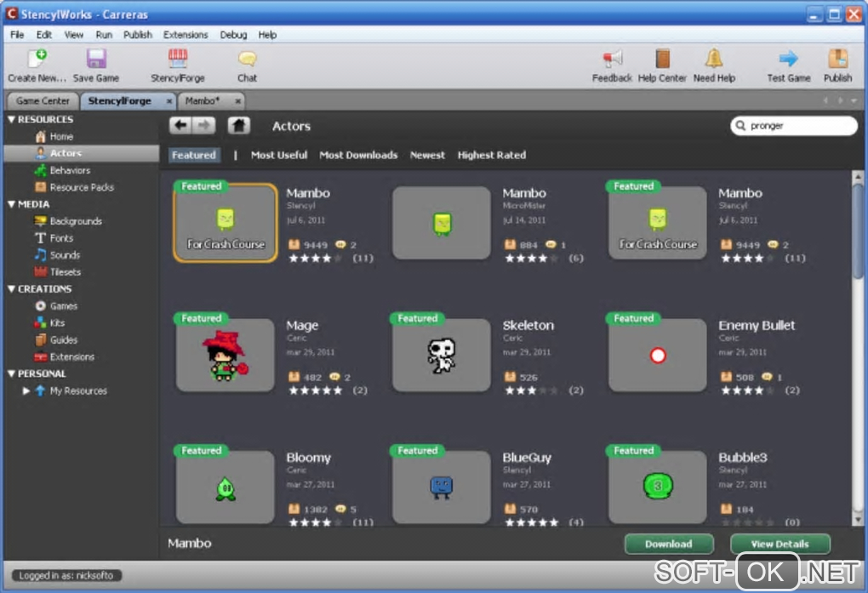
Task: Open StencylForge from the toolbar
Action: click(178, 59)
